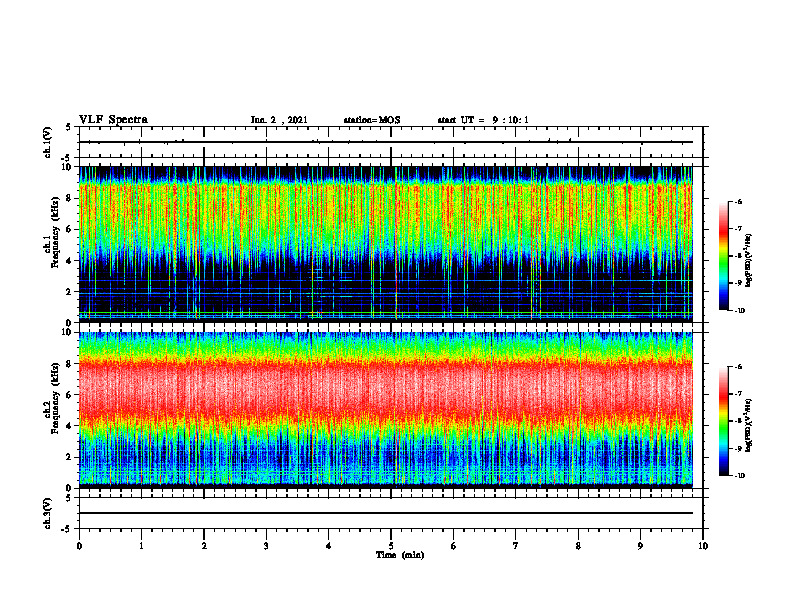Click the time axis tick label '2'

pos(204,546)
